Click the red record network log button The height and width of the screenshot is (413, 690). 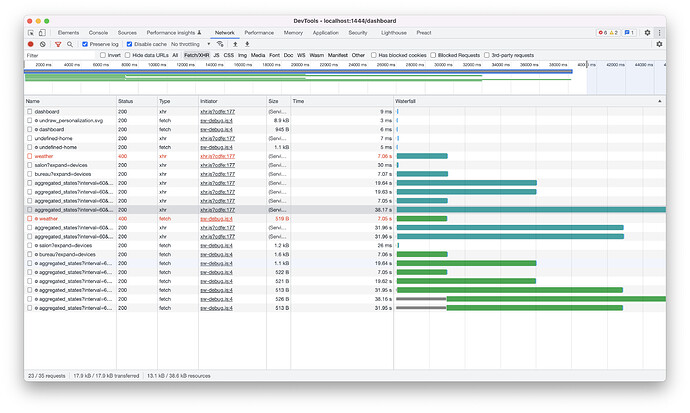31,44
